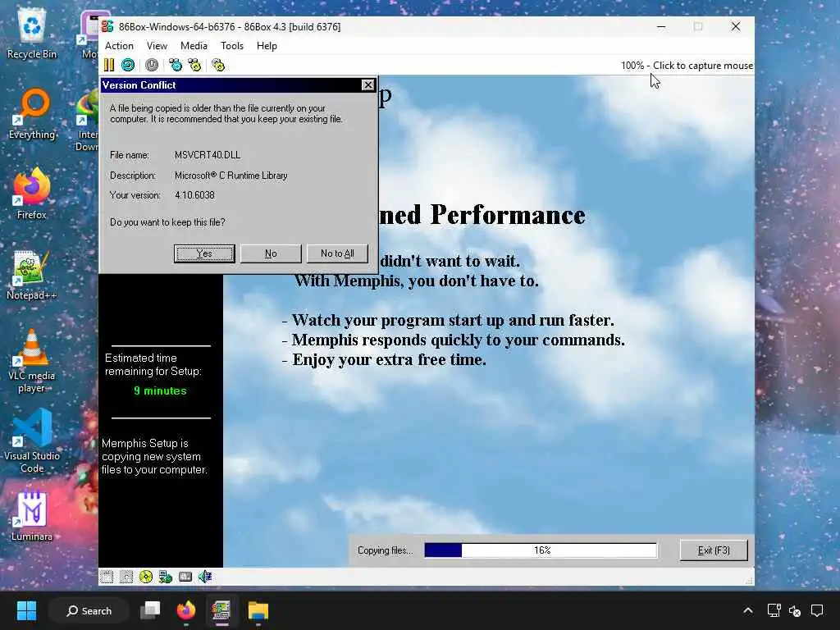Open the Help menu
Screen dimensions: 840x630
pyautogui.click(x=267, y=46)
